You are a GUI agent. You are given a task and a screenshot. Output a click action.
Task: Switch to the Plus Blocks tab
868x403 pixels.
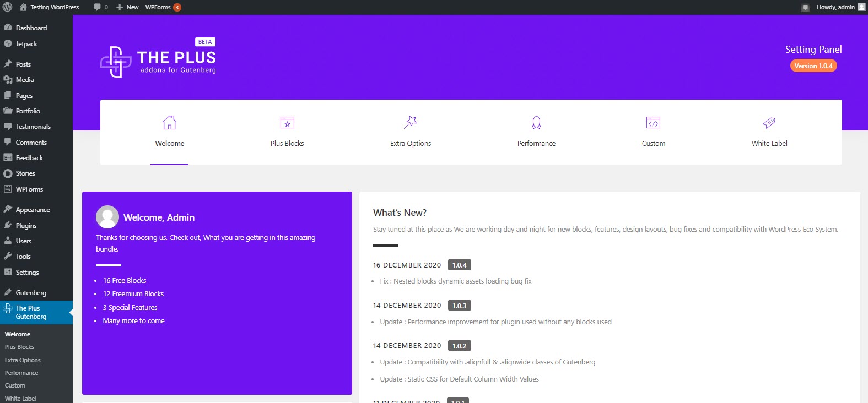pos(287,132)
